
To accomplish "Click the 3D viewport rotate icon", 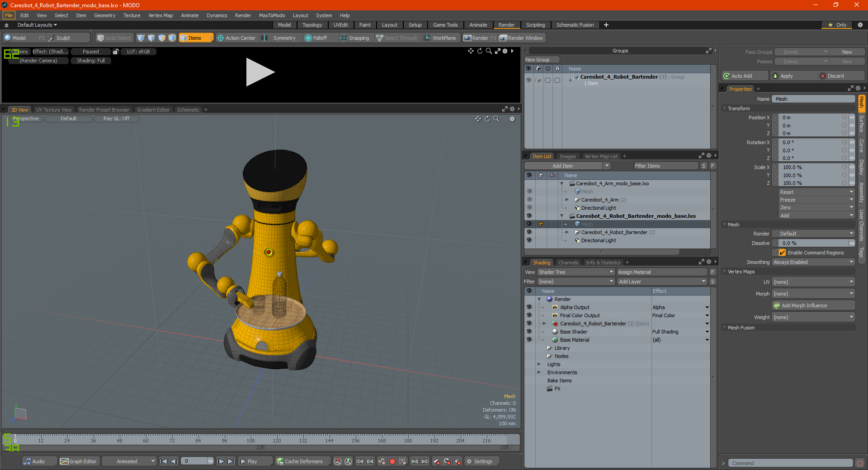I will point(487,119).
